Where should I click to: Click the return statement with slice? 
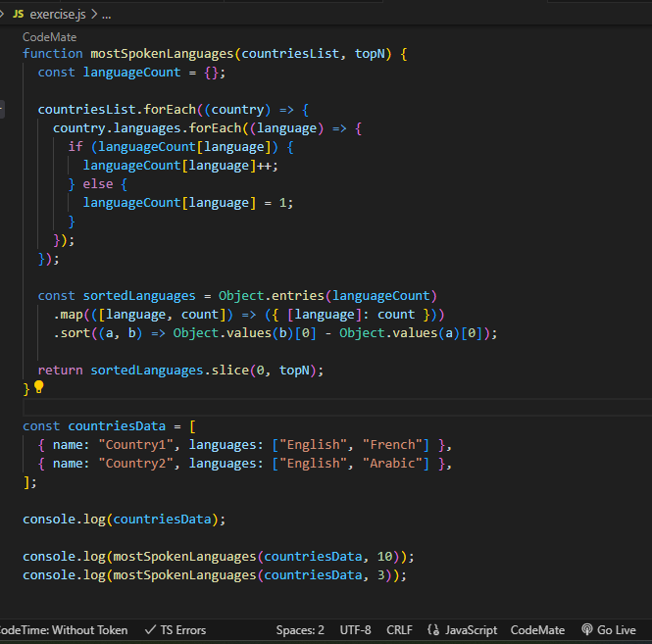tap(180, 371)
